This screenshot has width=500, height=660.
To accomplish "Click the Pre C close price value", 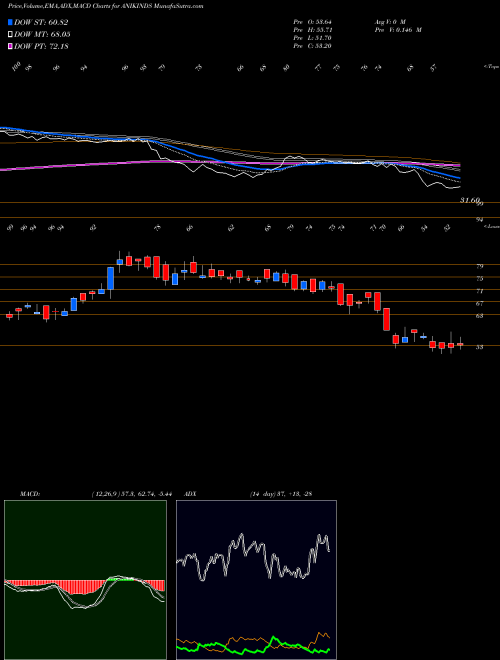I will (x=313, y=46).
